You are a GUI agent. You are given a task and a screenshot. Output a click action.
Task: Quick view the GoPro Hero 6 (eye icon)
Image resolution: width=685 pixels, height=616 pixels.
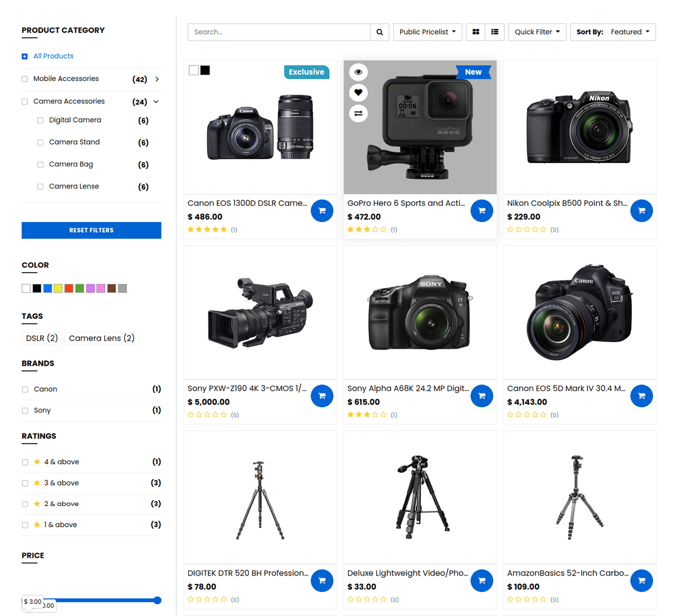pos(358,72)
